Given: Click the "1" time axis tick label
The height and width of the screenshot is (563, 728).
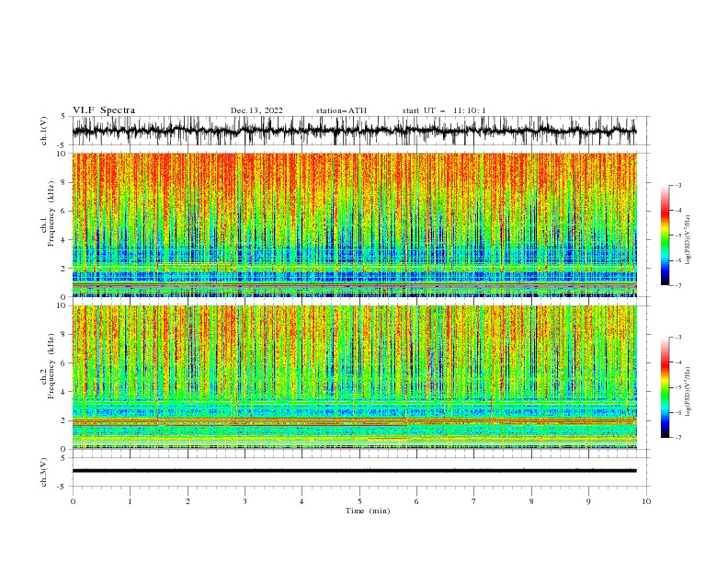Looking at the screenshot, I should (x=130, y=501).
